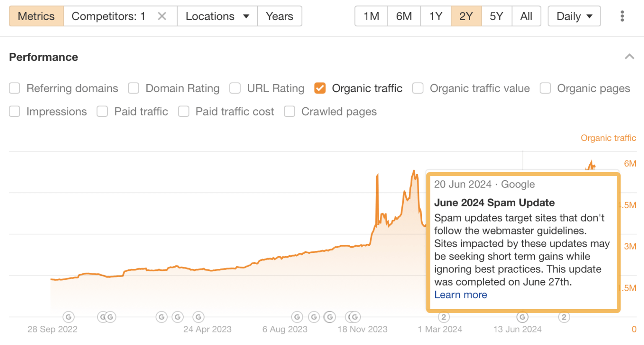The height and width of the screenshot is (345, 644).
Task: Set time range to 5Y
Action: click(x=496, y=16)
